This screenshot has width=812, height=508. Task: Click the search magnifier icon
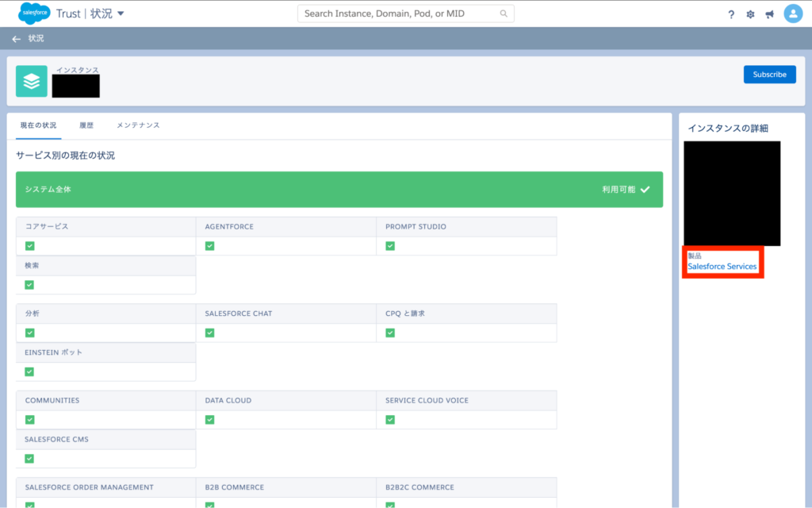504,13
